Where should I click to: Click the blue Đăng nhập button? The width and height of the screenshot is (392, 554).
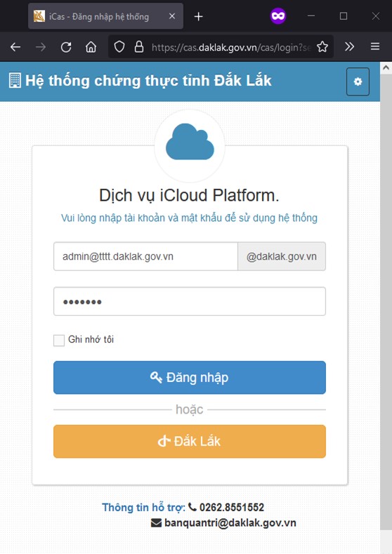(190, 377)
